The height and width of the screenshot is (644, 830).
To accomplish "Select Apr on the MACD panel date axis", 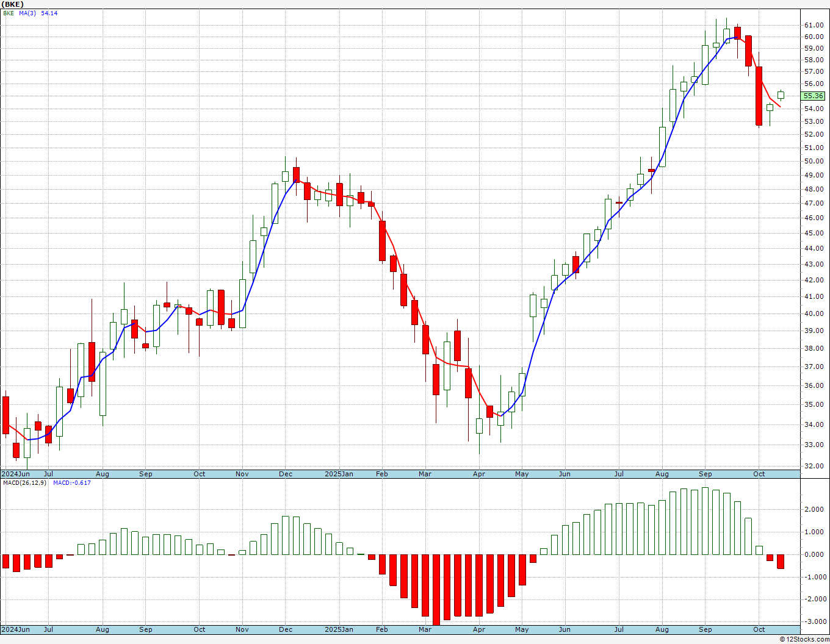I will coord(479,629).
